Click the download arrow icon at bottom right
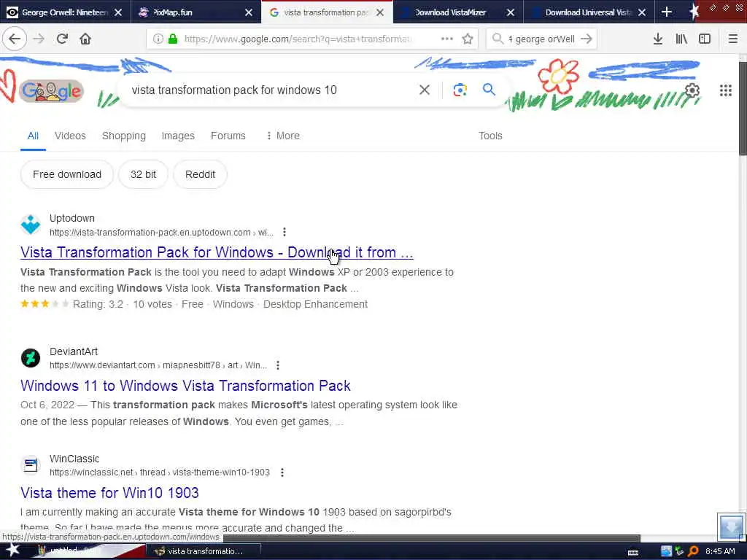This screenshot has width=747, height=560. pos(731,526)
